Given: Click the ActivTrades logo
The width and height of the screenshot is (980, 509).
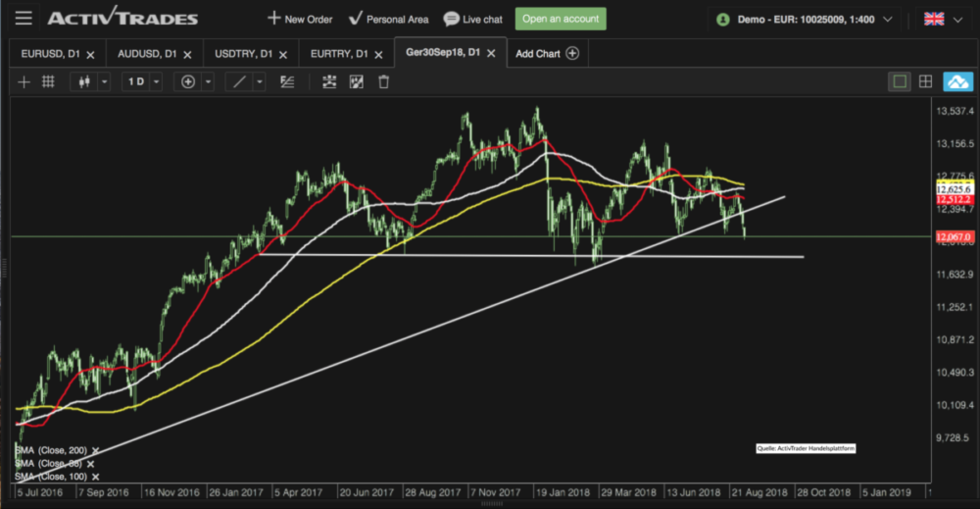Looking at the screenshot, I should point(123,17).
